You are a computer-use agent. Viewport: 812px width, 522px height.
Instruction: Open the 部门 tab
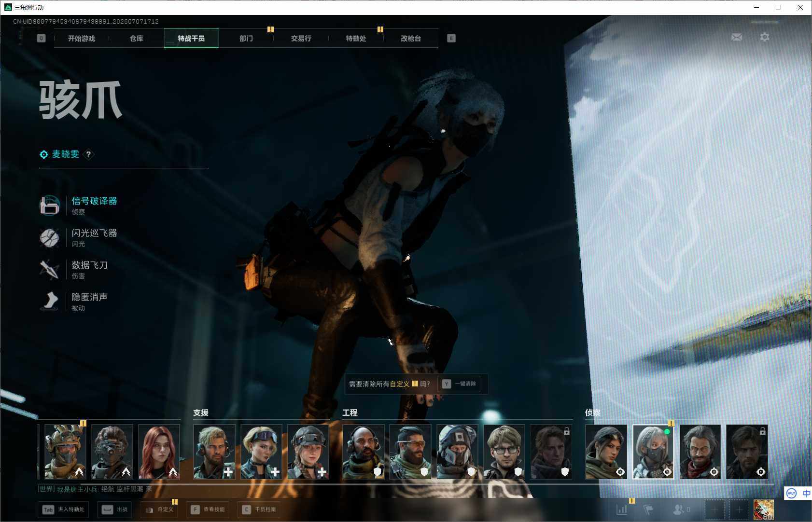coord(246,38)
